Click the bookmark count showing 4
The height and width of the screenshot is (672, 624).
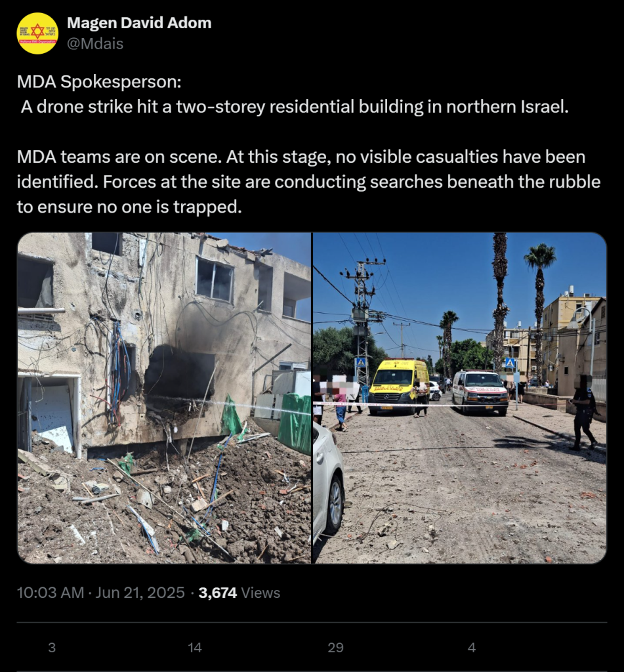(471, 647)
